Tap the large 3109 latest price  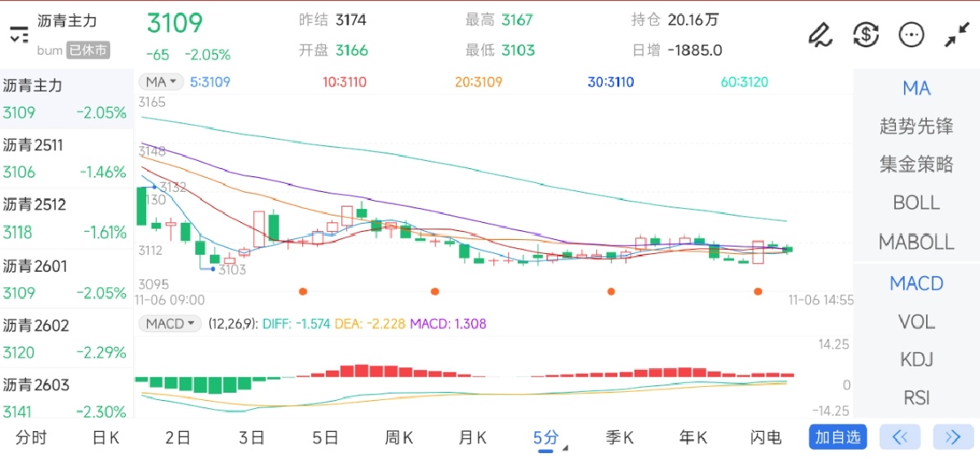click(175, 23)
